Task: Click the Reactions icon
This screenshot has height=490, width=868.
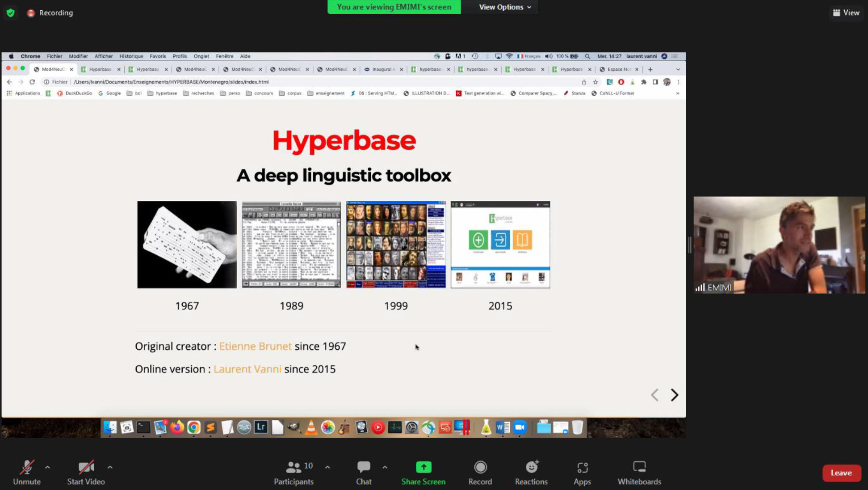Action: pyautogui.click(x=531, y=468)
